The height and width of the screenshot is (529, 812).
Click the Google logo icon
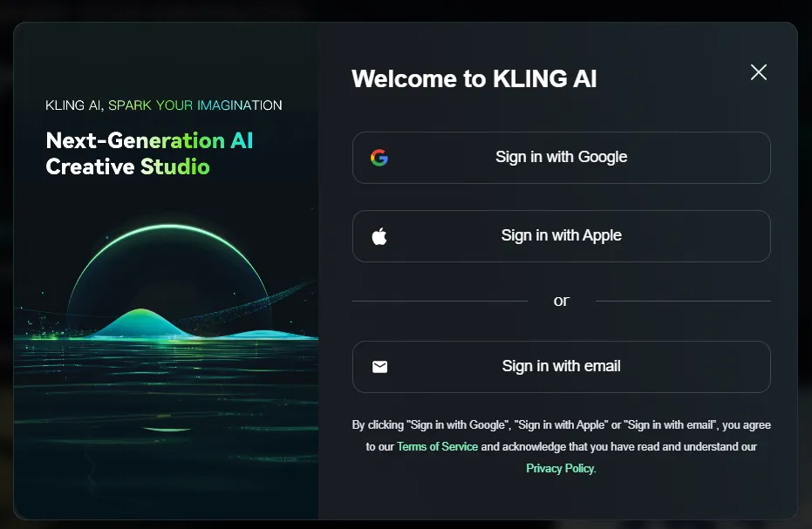pos(379,158)
